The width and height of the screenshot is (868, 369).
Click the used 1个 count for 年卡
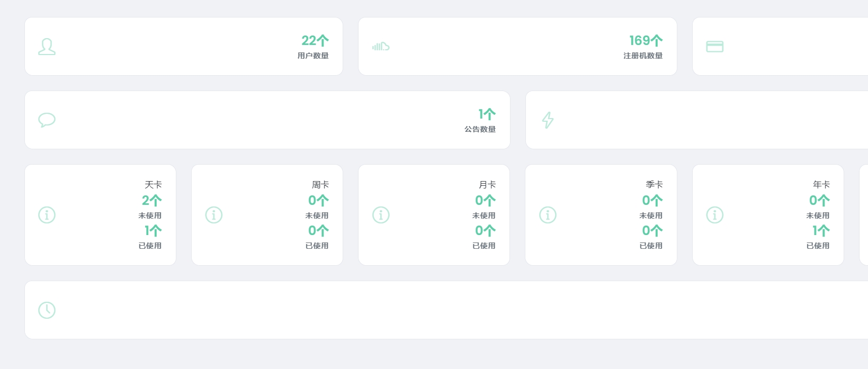click(821, 231)
